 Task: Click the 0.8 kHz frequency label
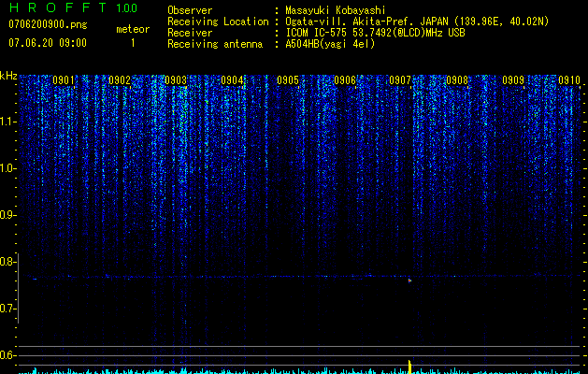[7, 262]
